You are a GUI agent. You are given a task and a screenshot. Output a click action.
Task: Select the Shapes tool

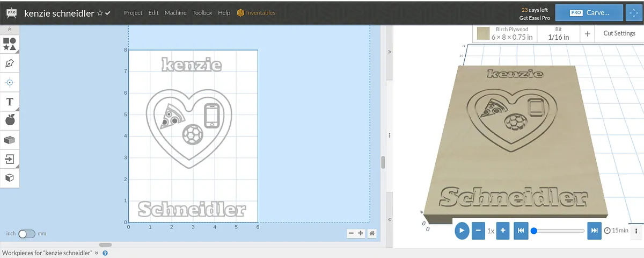point(10,44)
